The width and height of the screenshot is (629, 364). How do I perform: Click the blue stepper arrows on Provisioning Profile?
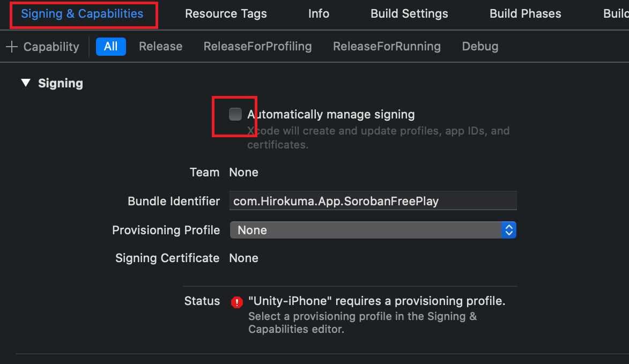[x=509, y=230]
